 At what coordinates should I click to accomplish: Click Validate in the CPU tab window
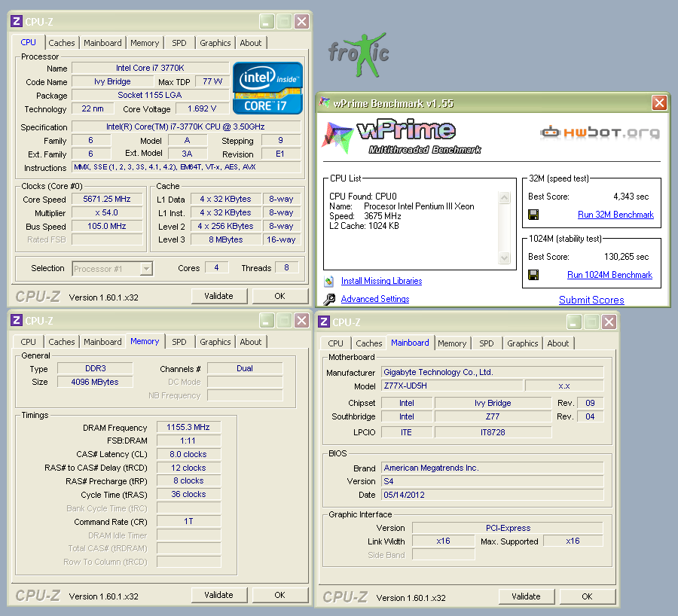tap(218, 296)
